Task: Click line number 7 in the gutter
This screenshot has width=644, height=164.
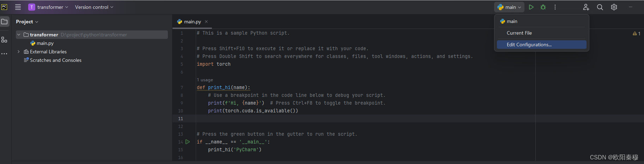Action: coord(182,87)
